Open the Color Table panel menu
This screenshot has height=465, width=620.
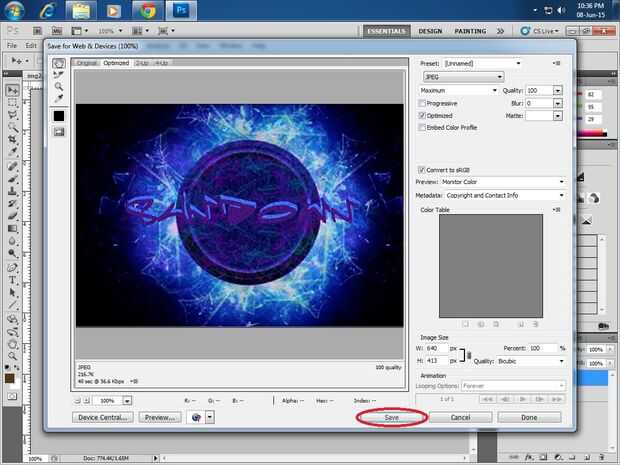point(557,210)
